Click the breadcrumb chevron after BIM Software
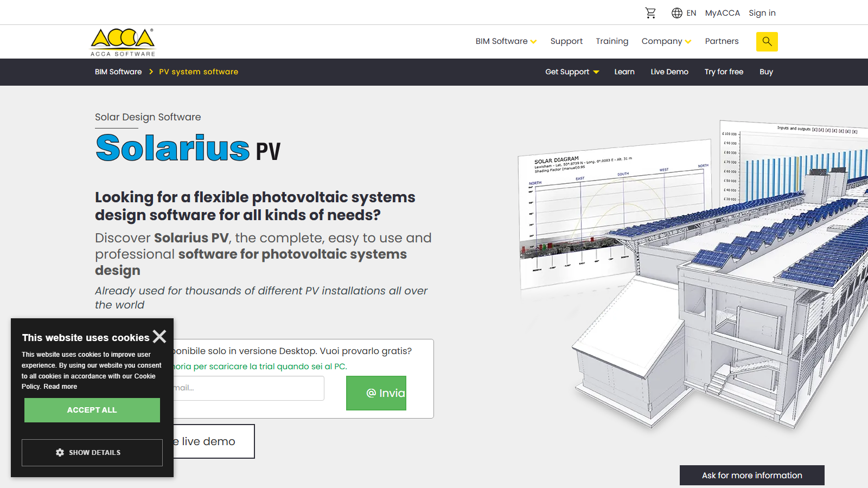This screenshot has height=488, width=868. tap(151, 72)
